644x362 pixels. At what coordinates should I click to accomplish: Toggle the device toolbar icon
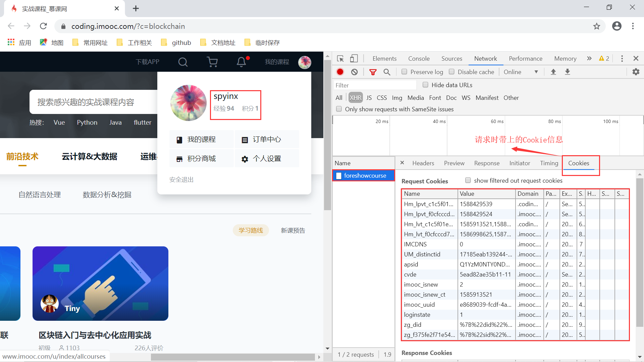tap(354, 59)
